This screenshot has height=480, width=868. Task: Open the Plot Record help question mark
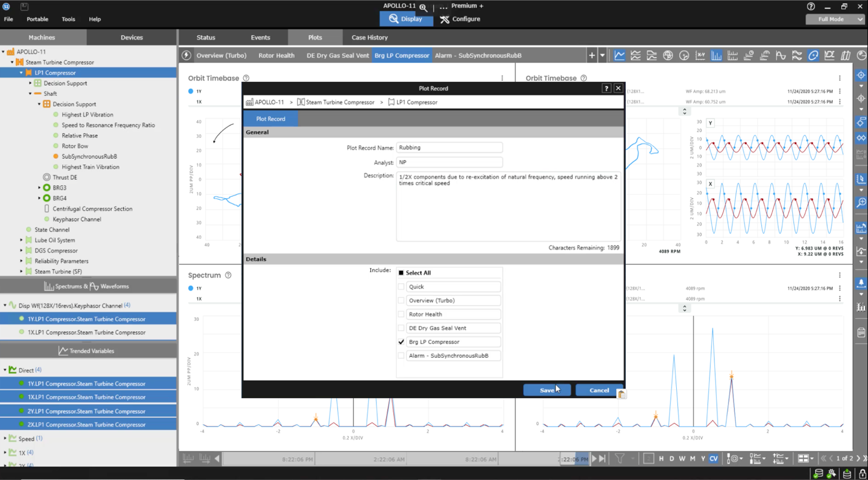click(x=606, y=88)
